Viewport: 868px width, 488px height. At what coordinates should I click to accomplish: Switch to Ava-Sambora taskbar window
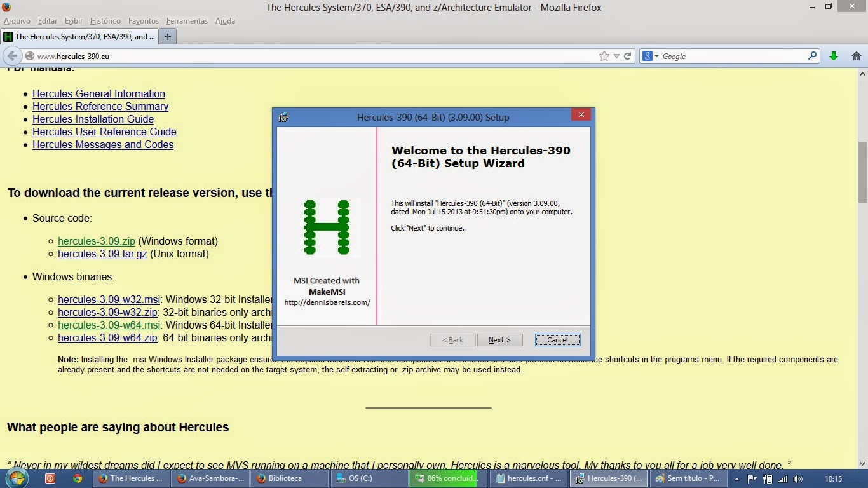click(210, 478)
